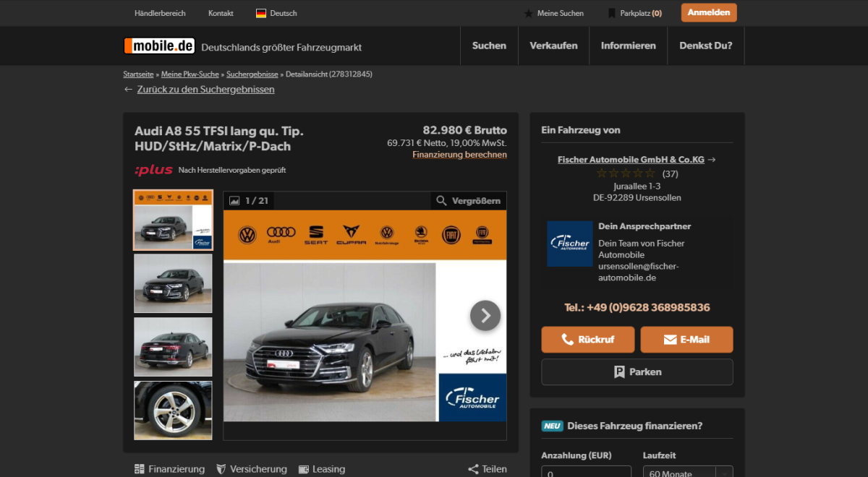This screenshot has width=868, height=477.
Task: Click the dealer star rating
Action: point(626,173)
